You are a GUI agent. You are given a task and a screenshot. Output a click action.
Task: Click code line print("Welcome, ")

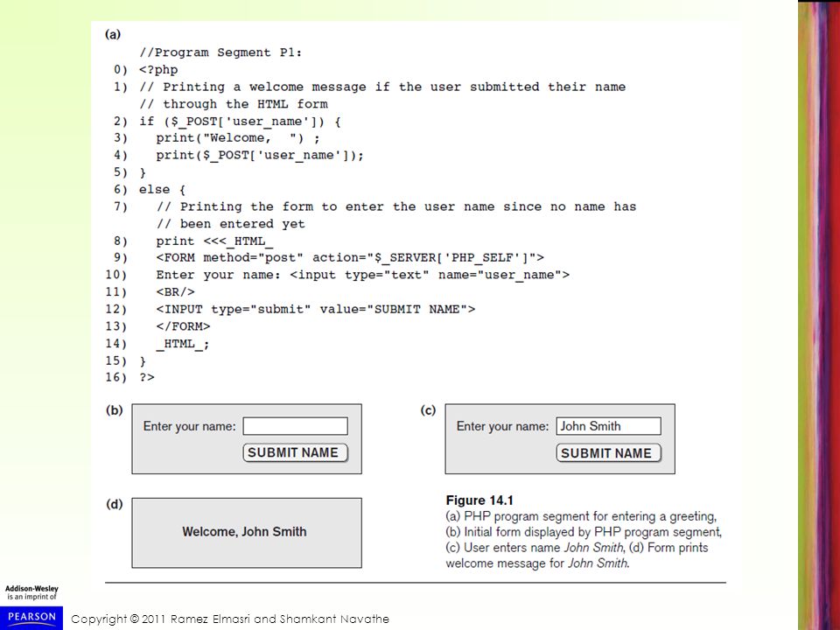tap(238, 138)
